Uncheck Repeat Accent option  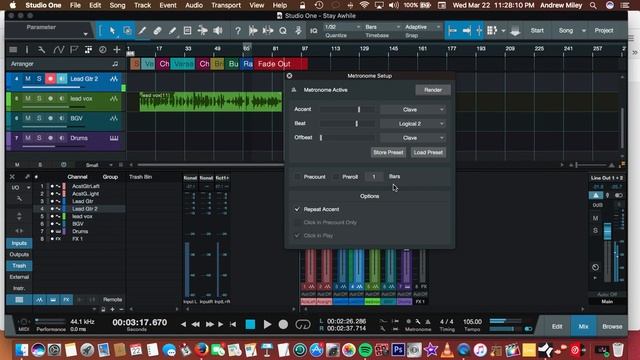tap(297, 209)
